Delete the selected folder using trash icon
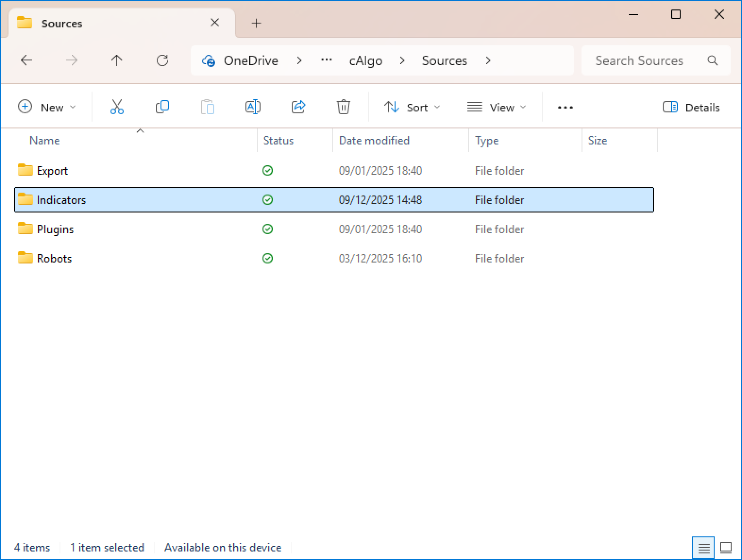This screenshot has width=742, height=560. click(x=344, y=107)
